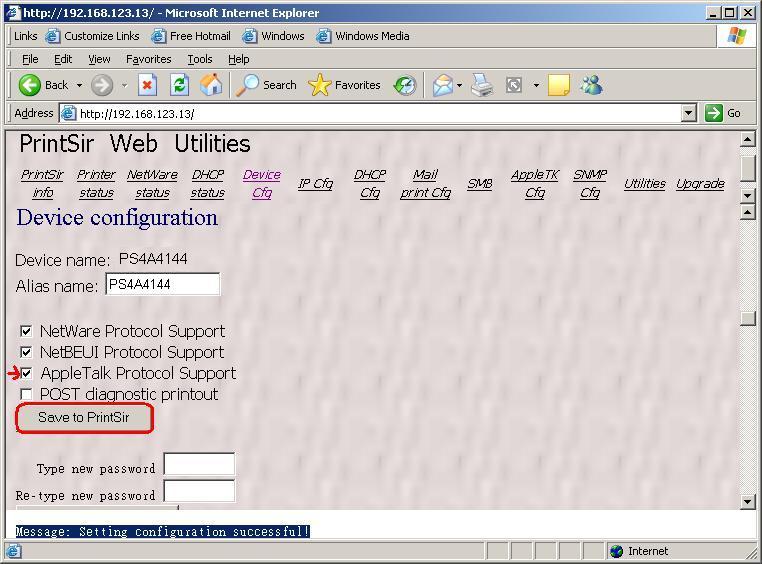Open the Favorites menu

pos(149,59)
